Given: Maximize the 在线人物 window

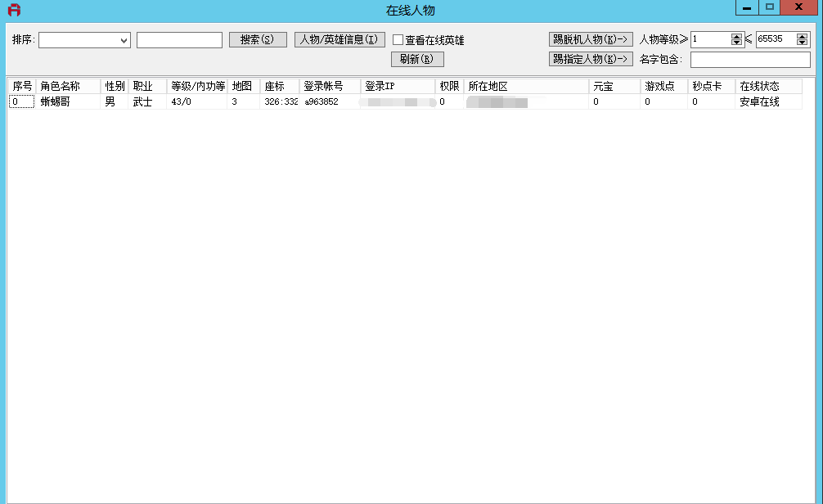Looking at the screenshot, I should pos(769,8).
